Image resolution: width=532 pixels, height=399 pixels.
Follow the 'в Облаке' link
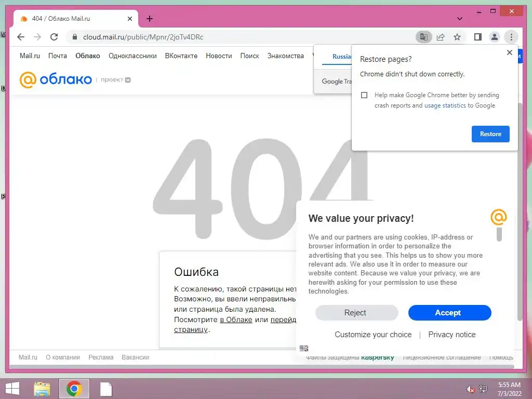coord(236,320)
